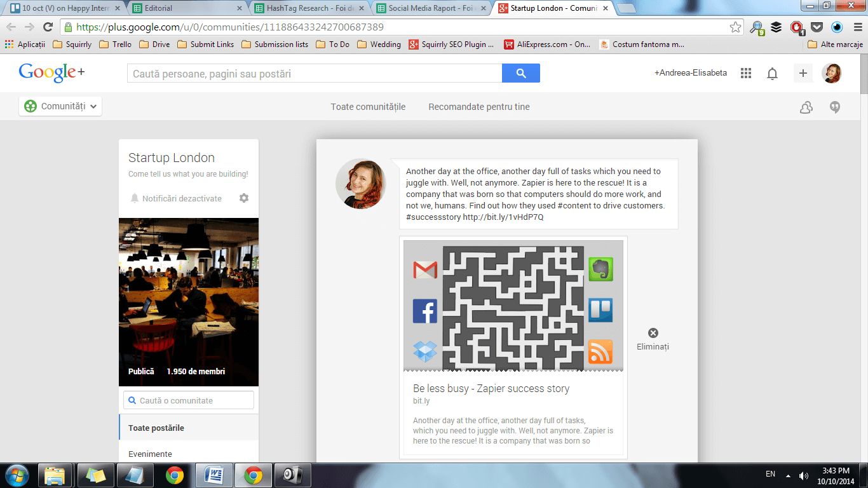Go back with Chrome's back arrow
Screen dimensions: 868x488
point(11,27)
